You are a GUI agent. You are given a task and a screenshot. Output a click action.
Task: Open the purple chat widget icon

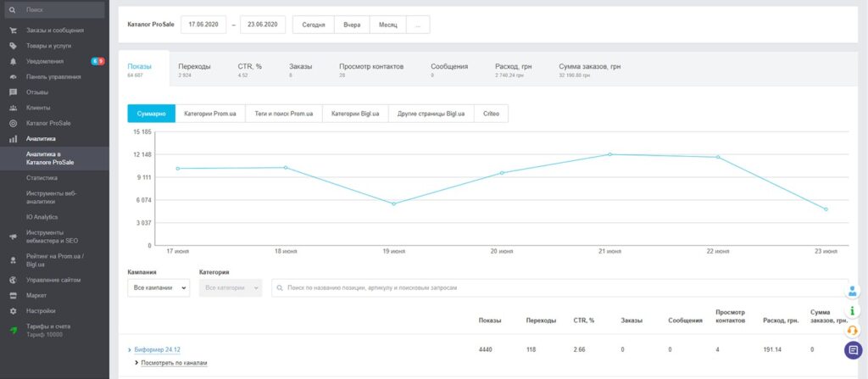point(853,349)
